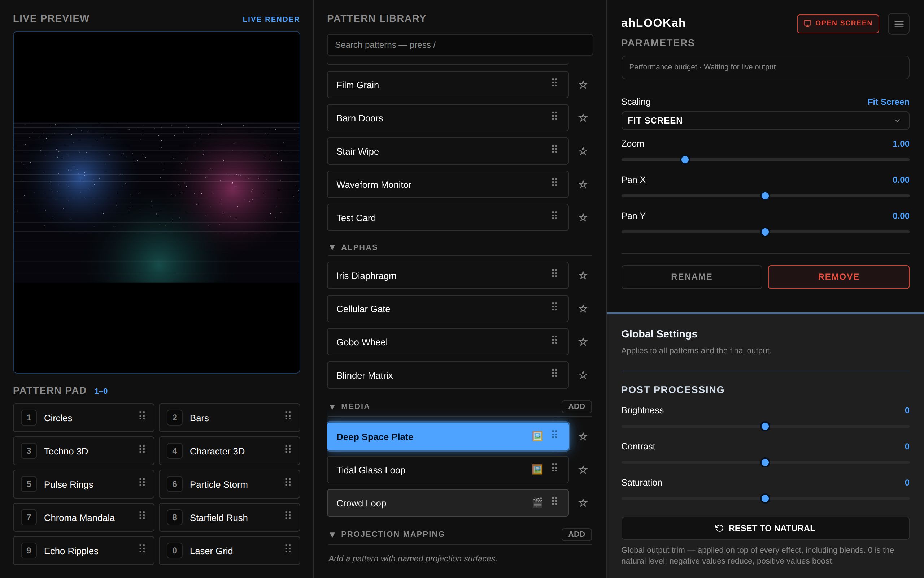Select the Gobo Wheel pattern

[448, 342]
